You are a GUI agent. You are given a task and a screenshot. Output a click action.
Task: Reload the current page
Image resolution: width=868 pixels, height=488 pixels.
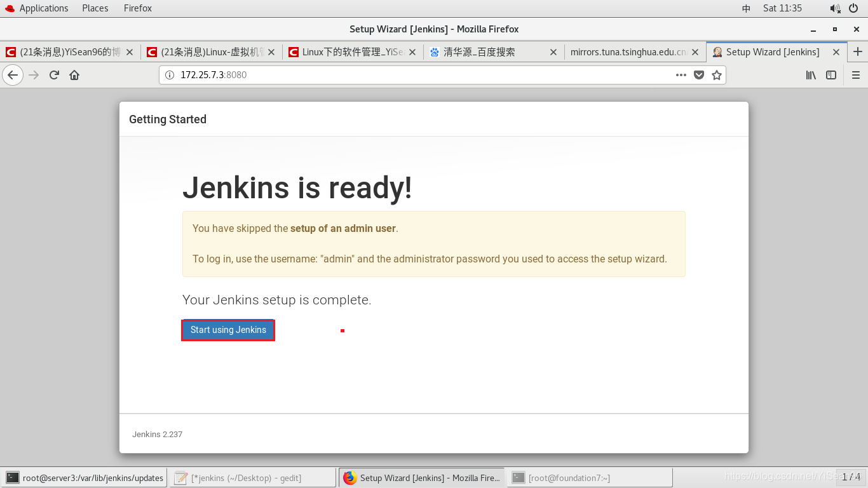(x=54, y=75)
